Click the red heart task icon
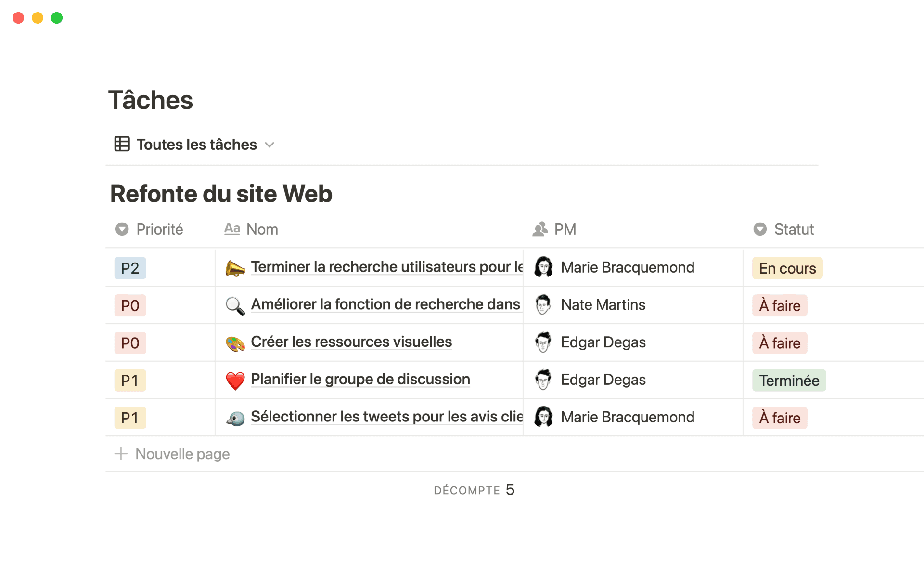 pyautogui.click(x=235, y=381)
